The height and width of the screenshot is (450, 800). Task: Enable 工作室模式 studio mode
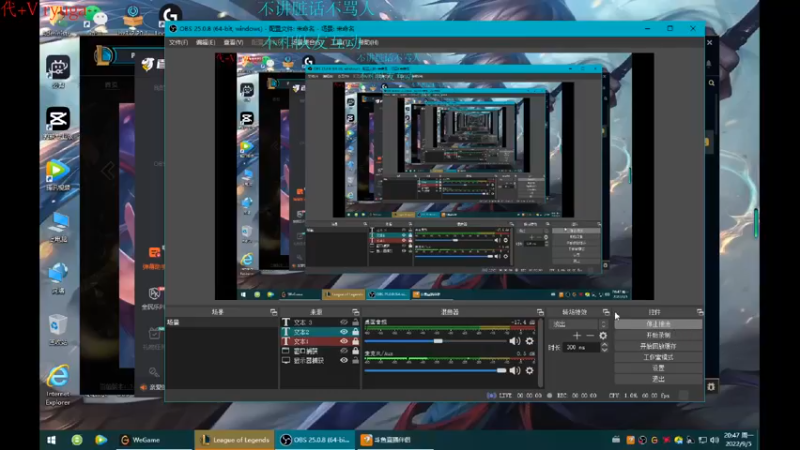tap(658, 357)
